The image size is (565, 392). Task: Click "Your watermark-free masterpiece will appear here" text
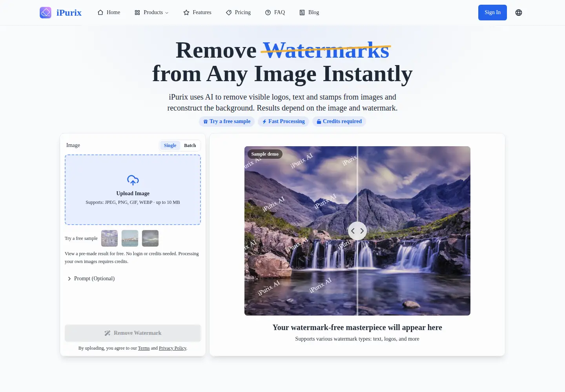pyautogui.click(x=357, y=328)
